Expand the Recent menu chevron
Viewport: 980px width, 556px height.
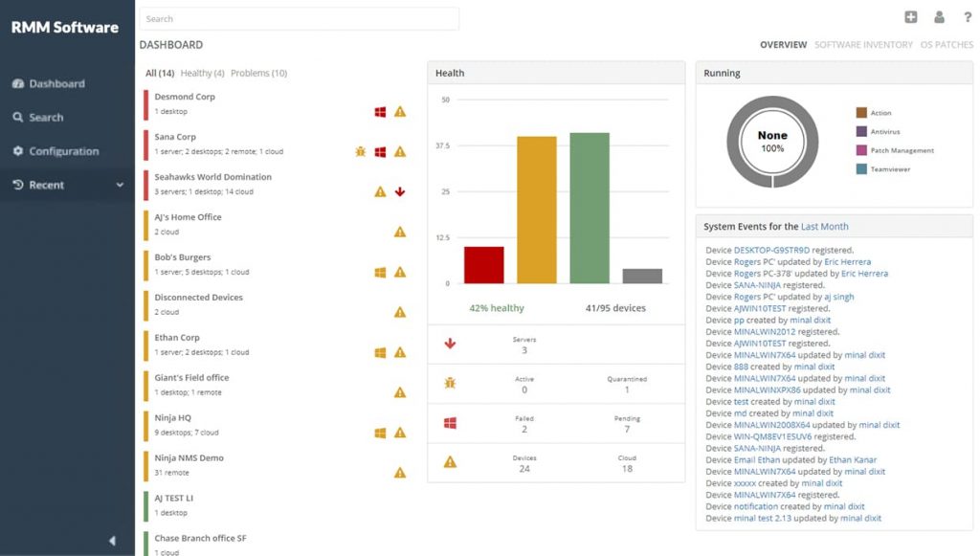click(120, 185)
